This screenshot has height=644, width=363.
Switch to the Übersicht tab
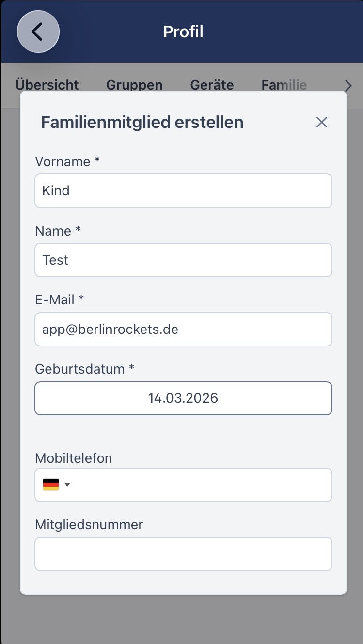coord(47,85)
